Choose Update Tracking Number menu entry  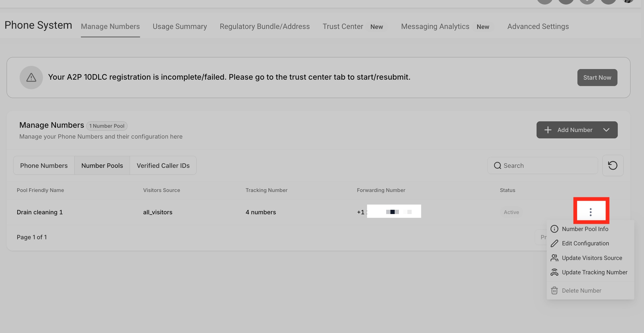coord(594,272)
